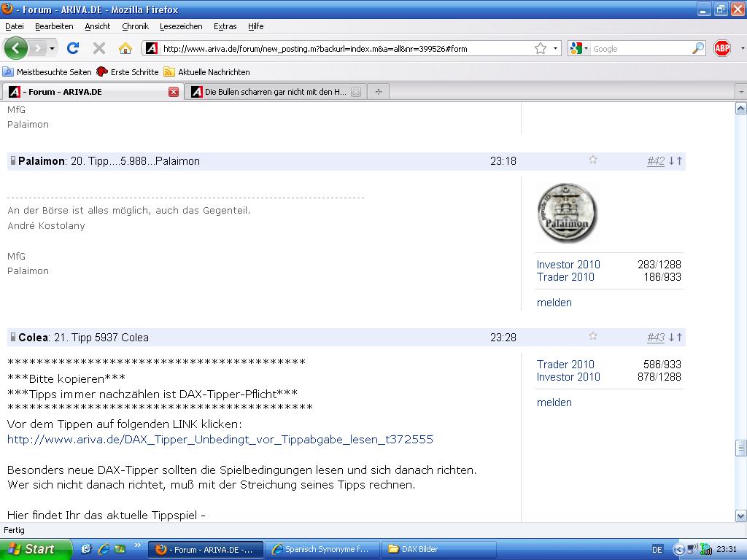Report post #43 via melden link

coord(554,402)
